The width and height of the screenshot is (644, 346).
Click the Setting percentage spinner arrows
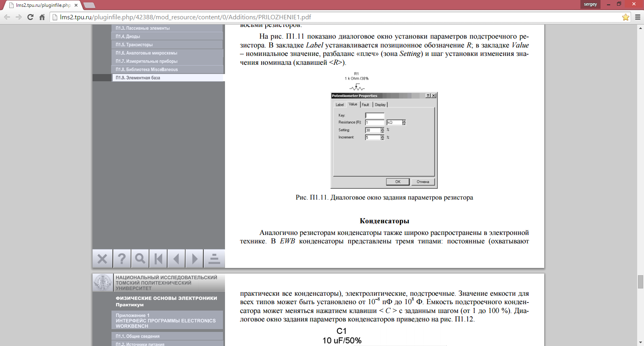coord(382,130)
